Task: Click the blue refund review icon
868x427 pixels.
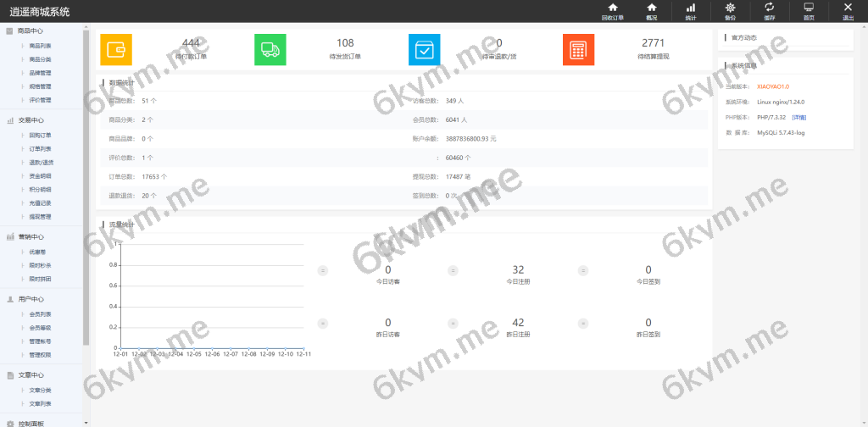Action: tap(425, 50)
